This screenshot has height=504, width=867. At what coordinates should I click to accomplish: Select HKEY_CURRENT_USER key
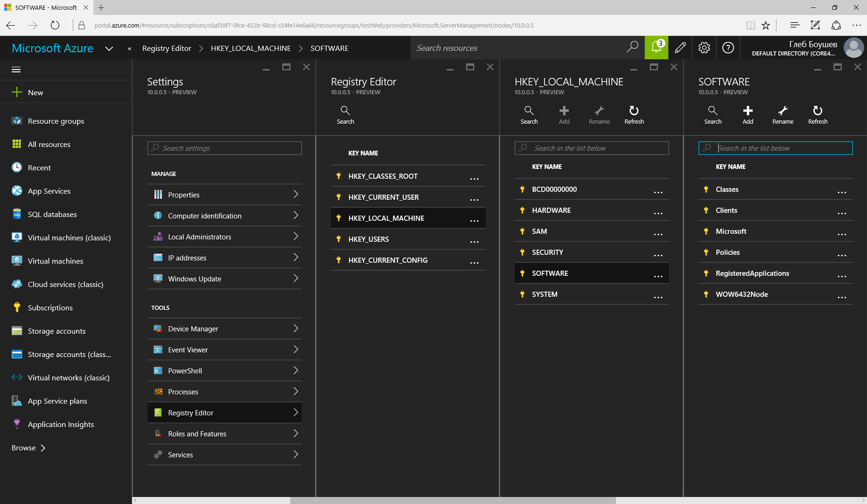coord(408,197)
